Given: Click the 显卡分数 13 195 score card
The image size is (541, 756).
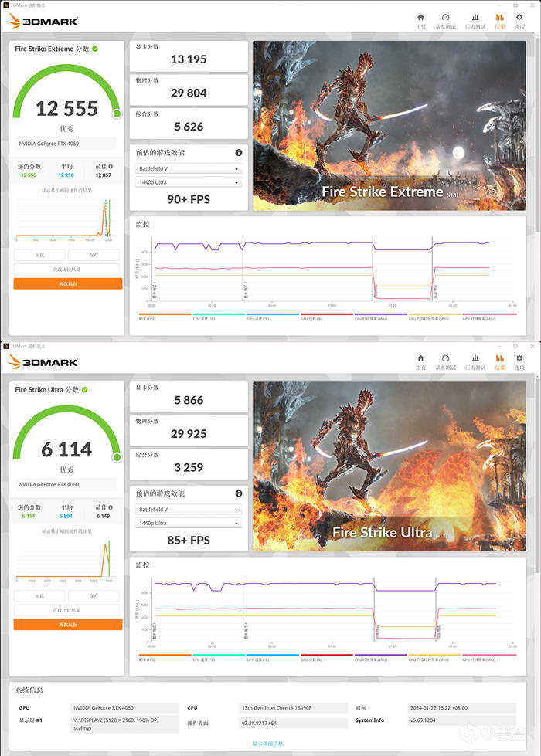Looking at the screenshot, I should [189, 56].
